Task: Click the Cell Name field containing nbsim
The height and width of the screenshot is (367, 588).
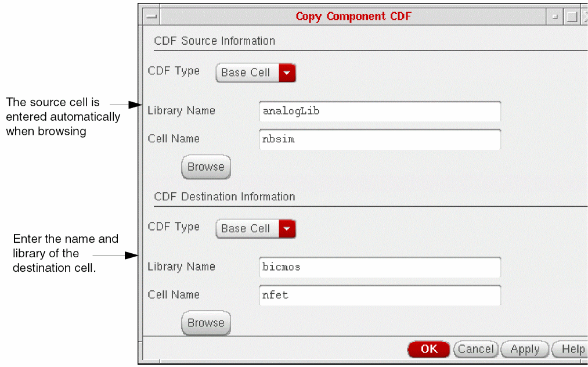Action: 380,139
